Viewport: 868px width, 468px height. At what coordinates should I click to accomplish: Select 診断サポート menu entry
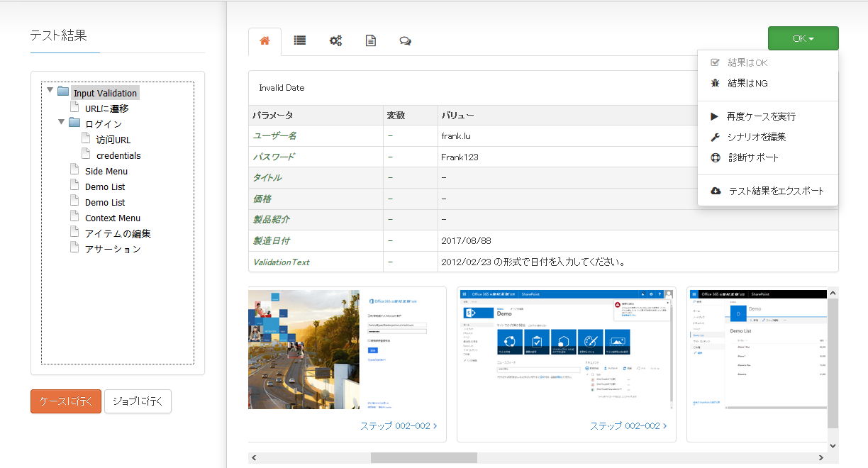[x=753, y=157]
